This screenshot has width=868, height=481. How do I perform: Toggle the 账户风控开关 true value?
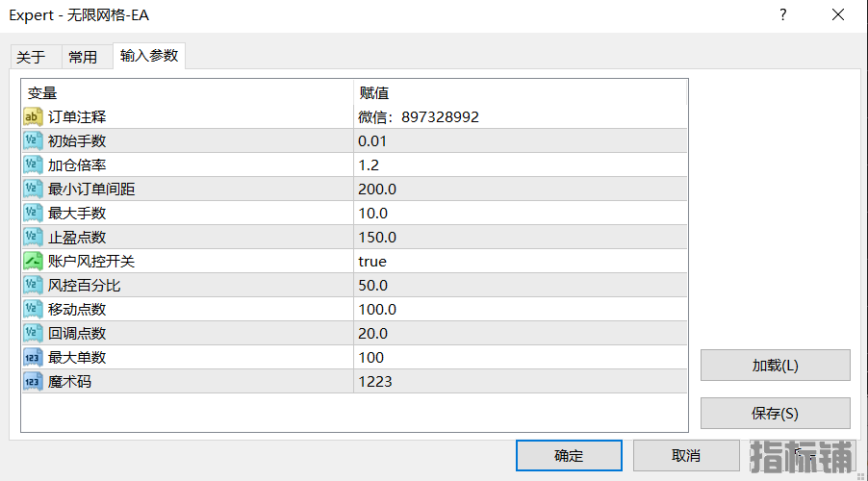(x=521, y=261)
